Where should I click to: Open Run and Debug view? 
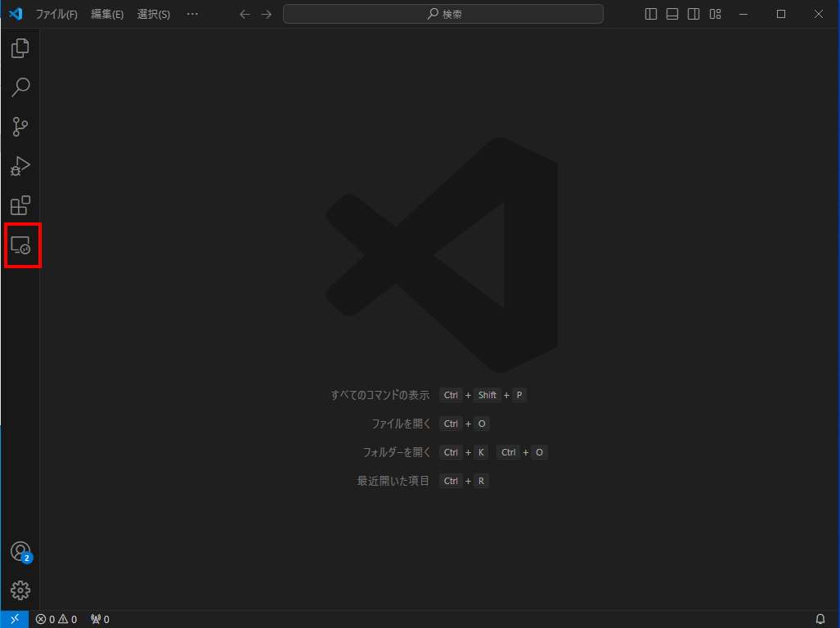[20, 166]
